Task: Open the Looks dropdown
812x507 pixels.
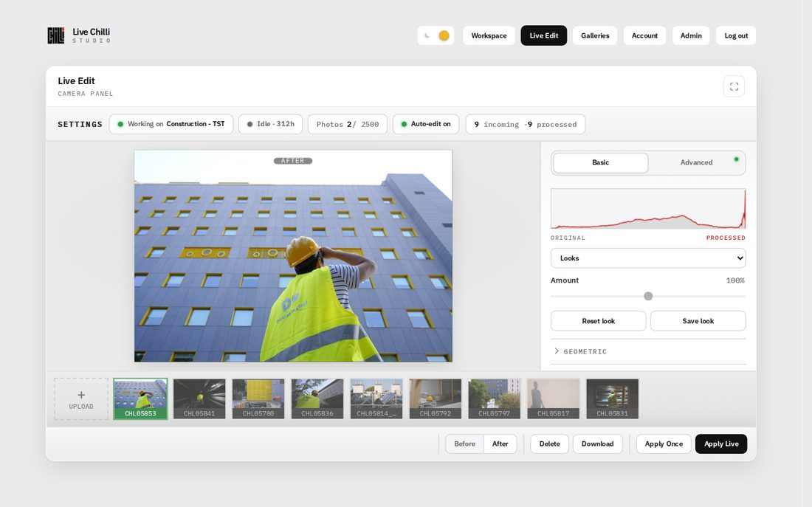Action: point(648,258)
